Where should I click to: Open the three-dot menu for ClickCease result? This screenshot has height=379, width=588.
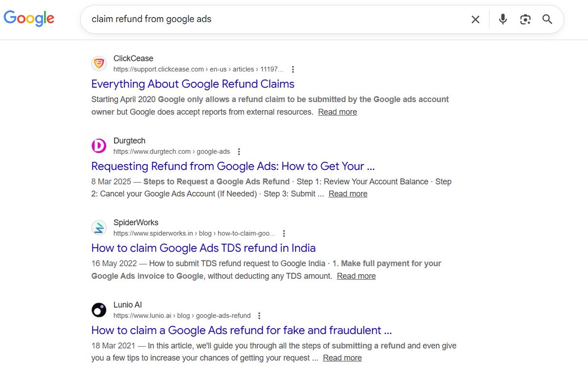pos(293,70)
